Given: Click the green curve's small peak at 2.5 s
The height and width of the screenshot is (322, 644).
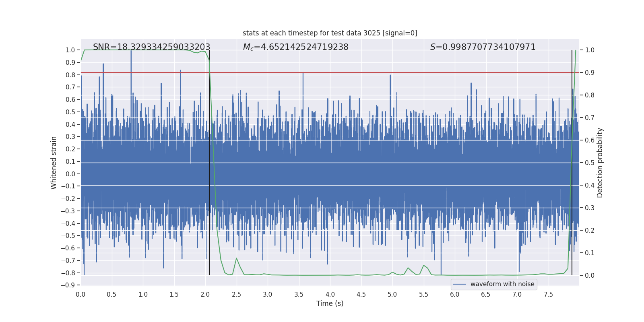Looking at the screenshot, I should (x=236, y=258).
